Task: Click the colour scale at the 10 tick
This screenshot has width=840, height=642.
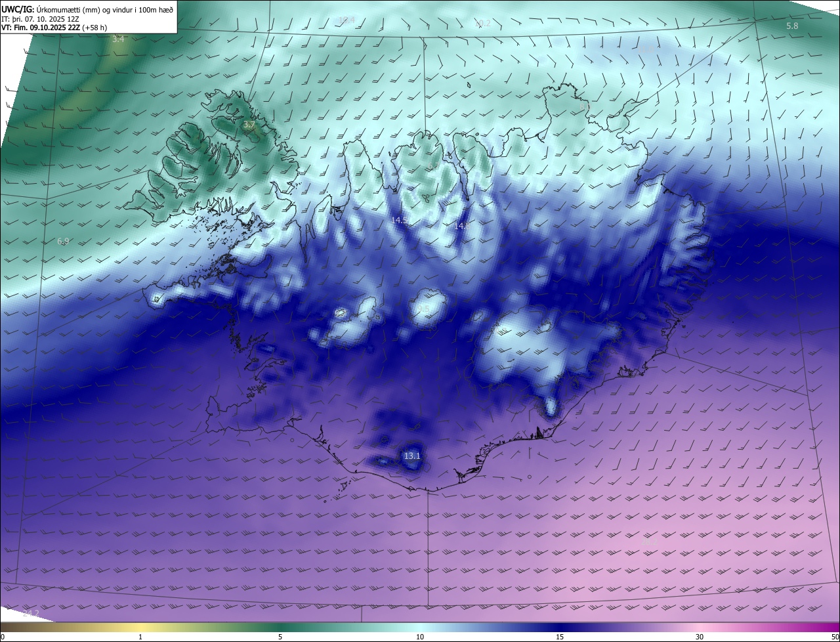Action: pos(420,637)
